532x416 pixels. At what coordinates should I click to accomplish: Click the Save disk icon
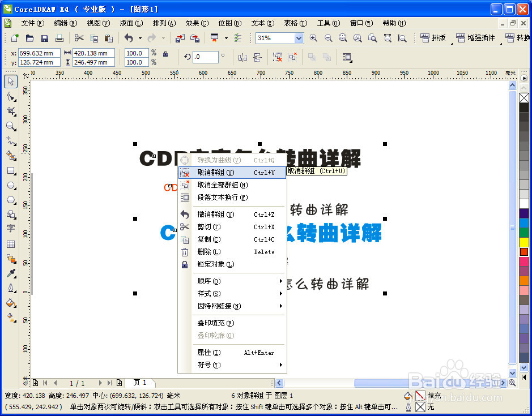pos(44,38)
